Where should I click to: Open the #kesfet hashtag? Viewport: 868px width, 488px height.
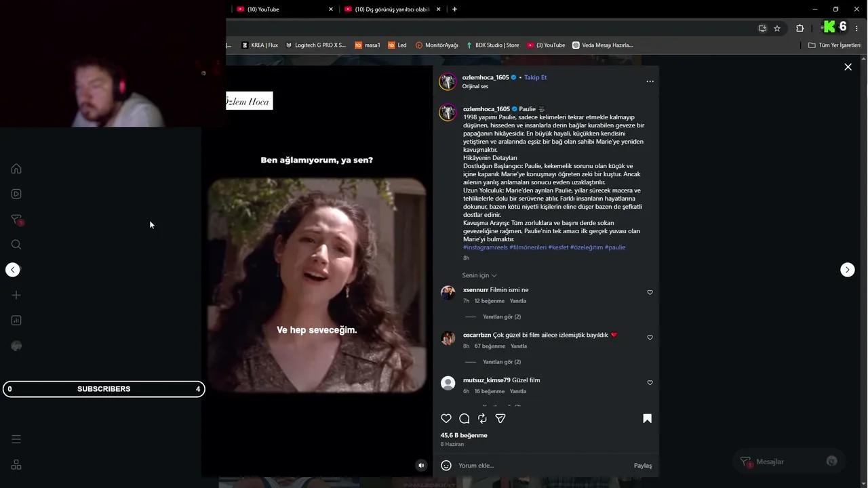(x=558, y=247)
